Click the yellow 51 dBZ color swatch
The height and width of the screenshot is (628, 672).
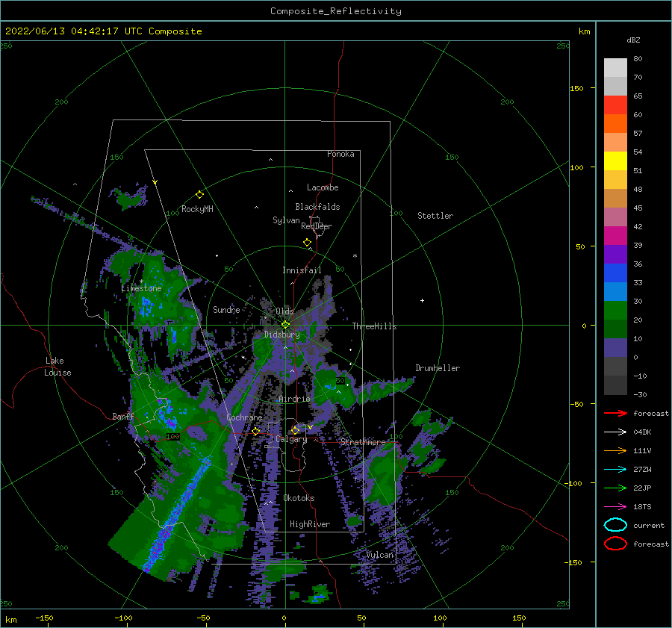click(x=615, y=161)
